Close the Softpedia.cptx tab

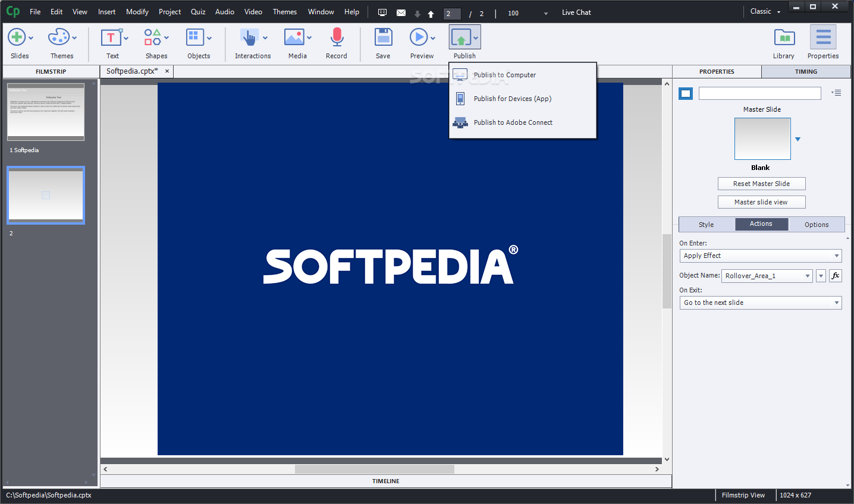click(167, 71)
